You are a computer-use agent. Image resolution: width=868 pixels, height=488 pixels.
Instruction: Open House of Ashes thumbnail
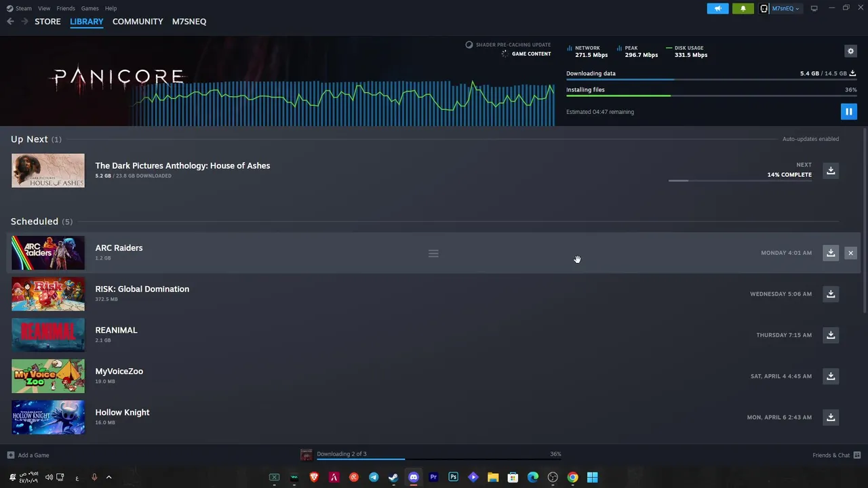tap(48, 170)
